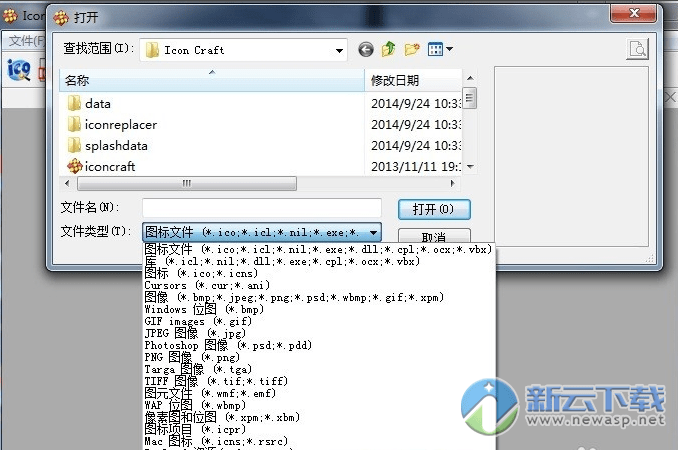
Task: Click the 取消 button
Action: (x=434, y=236)
